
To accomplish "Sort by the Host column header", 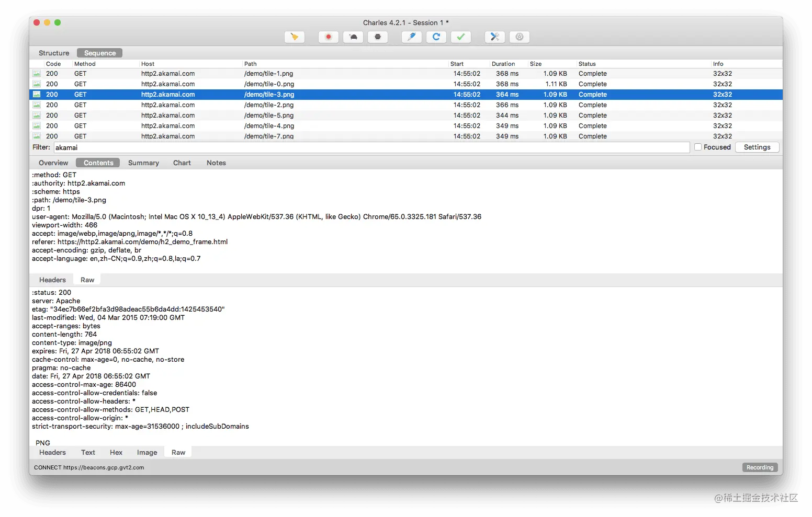I will tap(148, 64).
